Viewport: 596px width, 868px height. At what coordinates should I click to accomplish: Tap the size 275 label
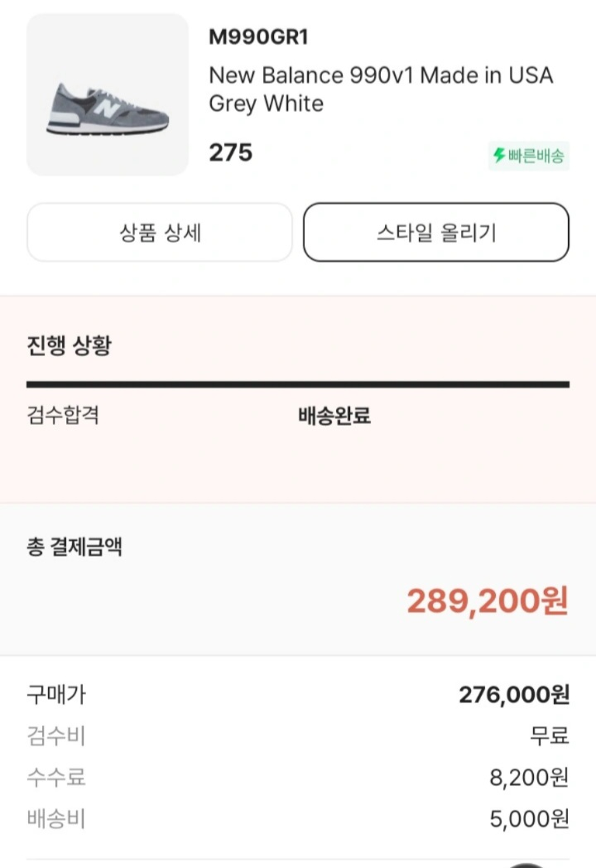(230, 152)
